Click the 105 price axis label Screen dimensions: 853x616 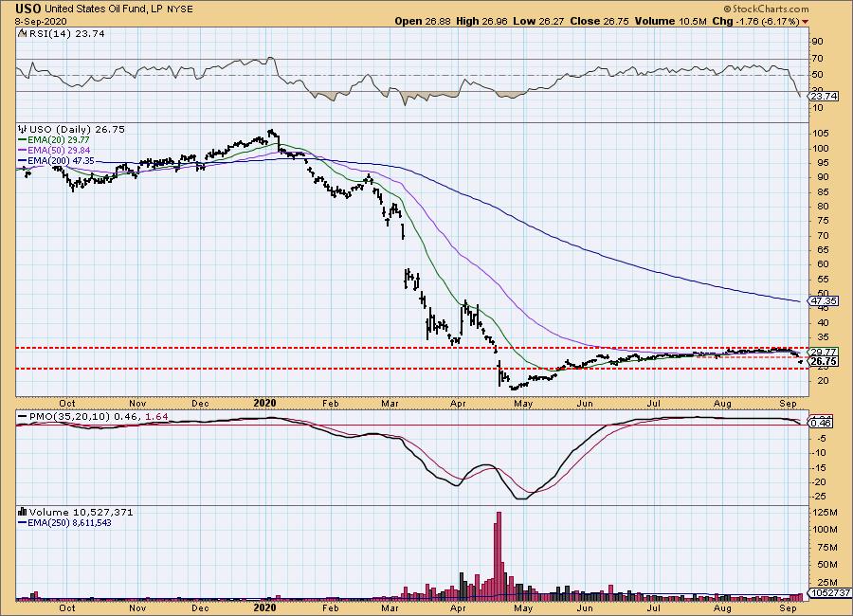[822, 134]
